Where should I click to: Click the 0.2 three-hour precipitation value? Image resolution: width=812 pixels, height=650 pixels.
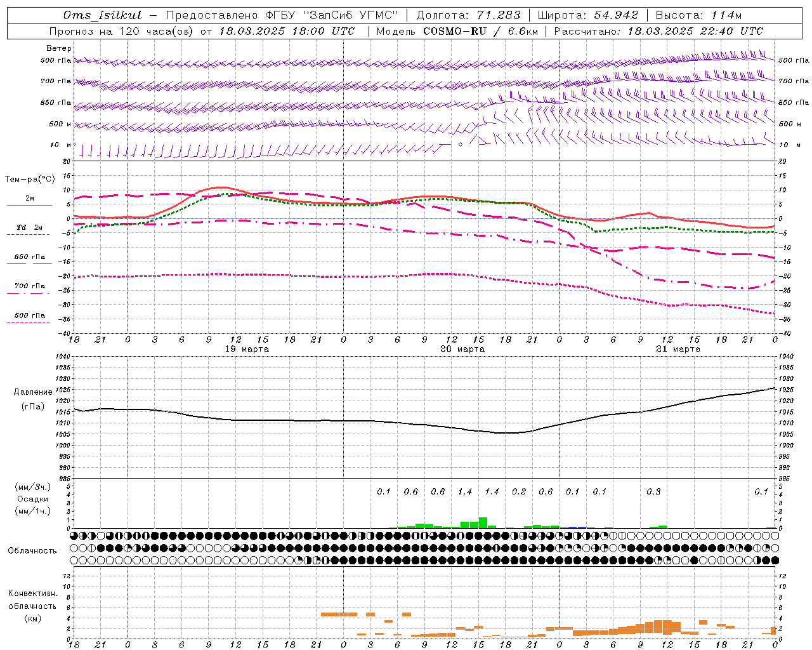point(519,491)
